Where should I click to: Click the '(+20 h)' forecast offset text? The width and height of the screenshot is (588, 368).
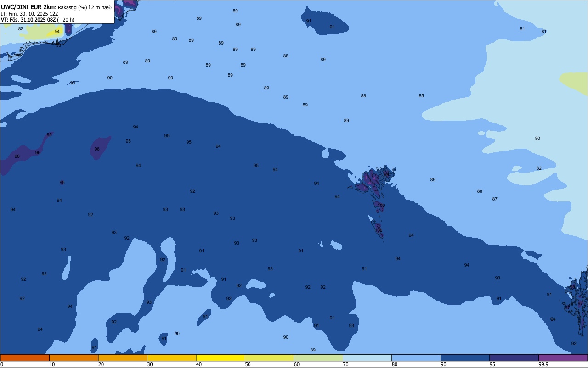coord(66,20)
